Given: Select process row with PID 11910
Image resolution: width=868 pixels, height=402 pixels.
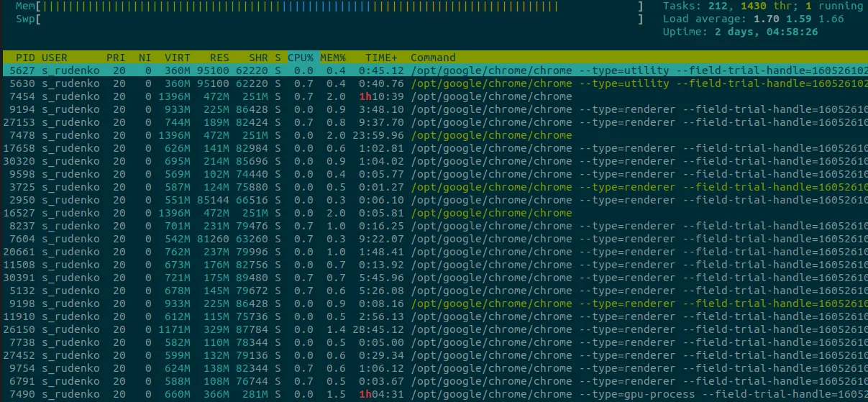Looking at the screenshot, I should (x=434, y=316).
